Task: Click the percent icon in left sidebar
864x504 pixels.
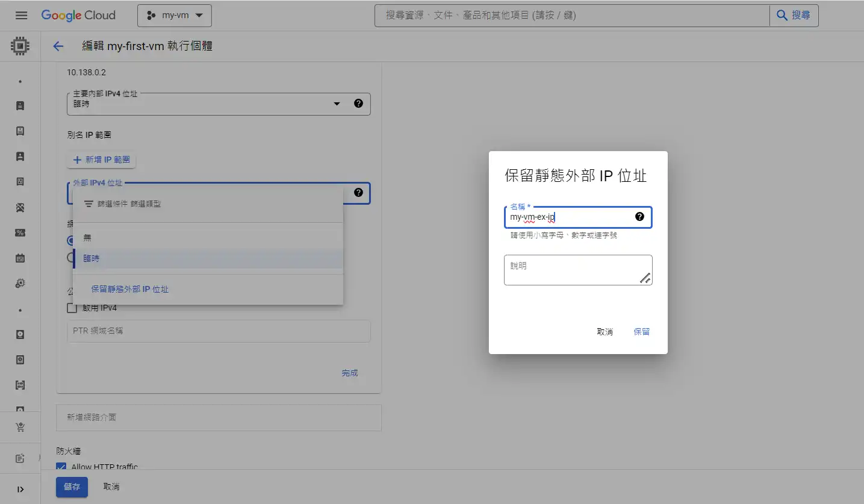Action: 20,233
